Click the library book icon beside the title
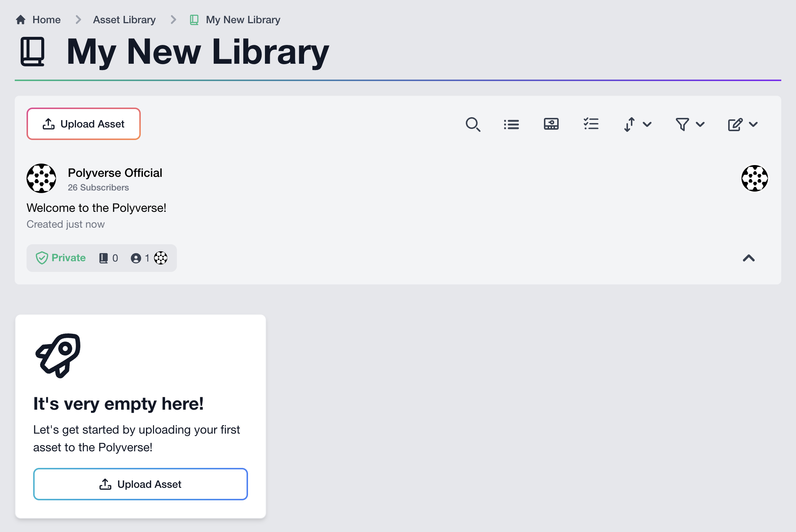Viewport: 796px width, 532px height. (32, 52)
